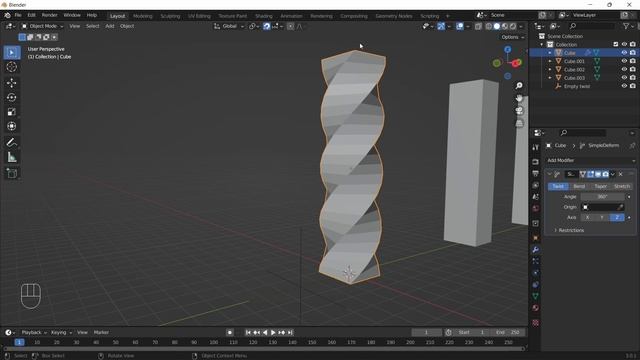Viewport: 640px width, 360px height.
Task: Open the timeline Keying dropdown
Action: tap(61, 333)
